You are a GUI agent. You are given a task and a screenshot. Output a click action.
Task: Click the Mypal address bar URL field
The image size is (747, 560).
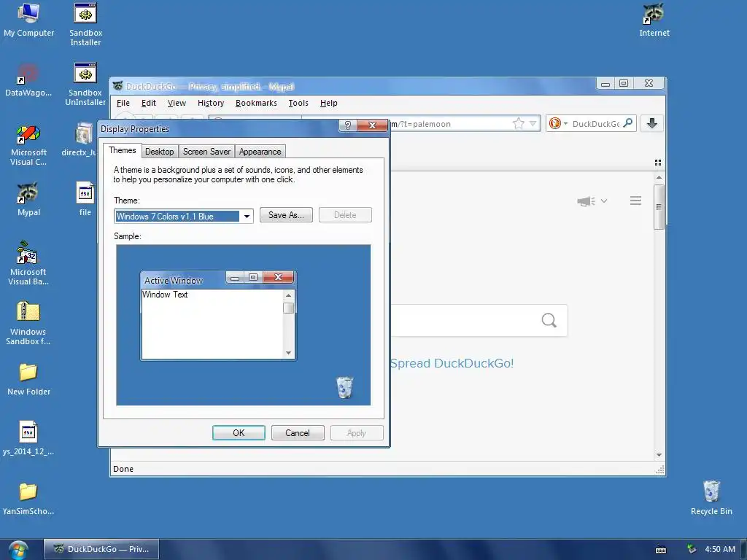(450, 124)
